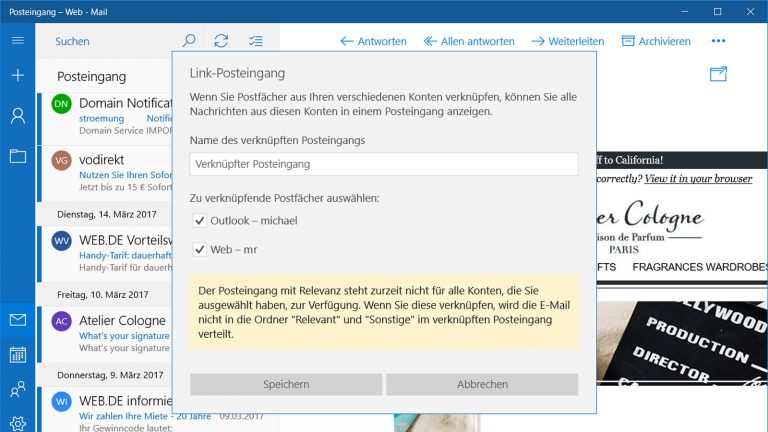Open Domain Notification email
The width and height of the screenshot is (768, 432).
[x=105, y=118]
